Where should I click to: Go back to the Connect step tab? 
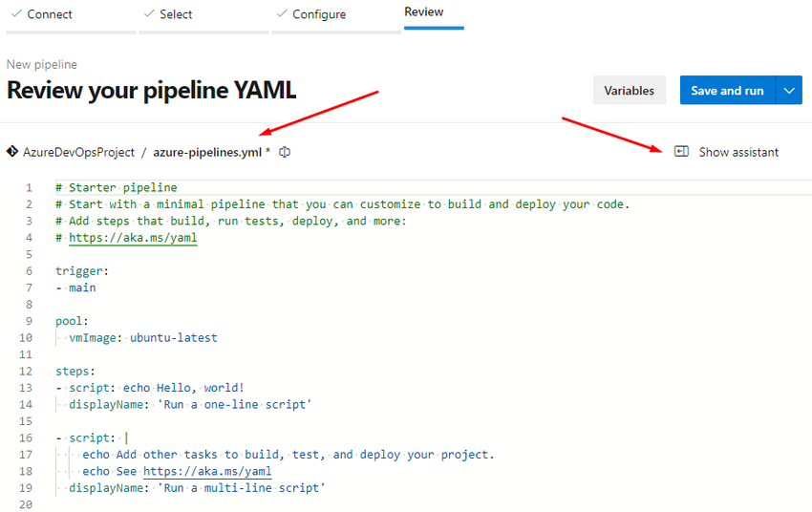tap(50, 14)
